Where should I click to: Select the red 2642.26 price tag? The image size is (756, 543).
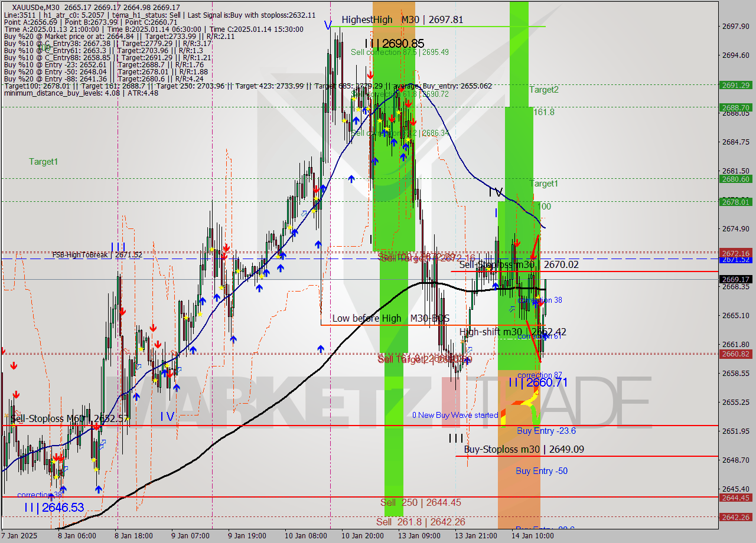pyautogui.click(x=736, y=517)
